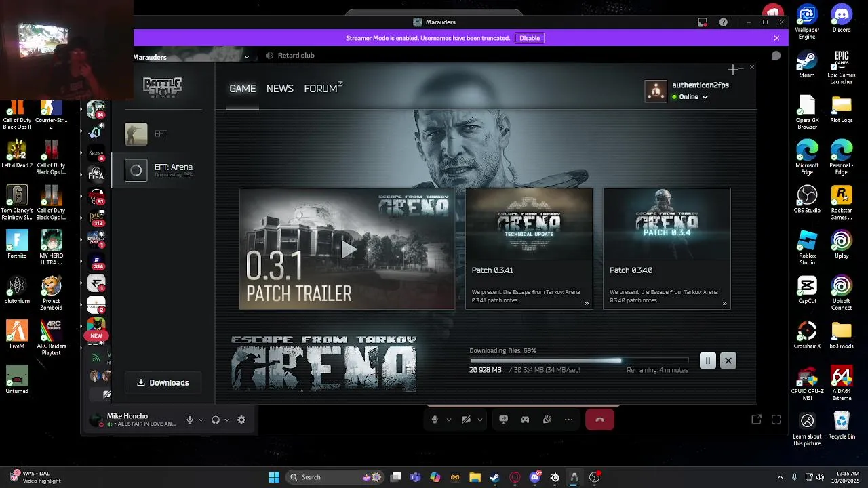
Task: Mute microphone in user panel
Action: pos(190,420)
